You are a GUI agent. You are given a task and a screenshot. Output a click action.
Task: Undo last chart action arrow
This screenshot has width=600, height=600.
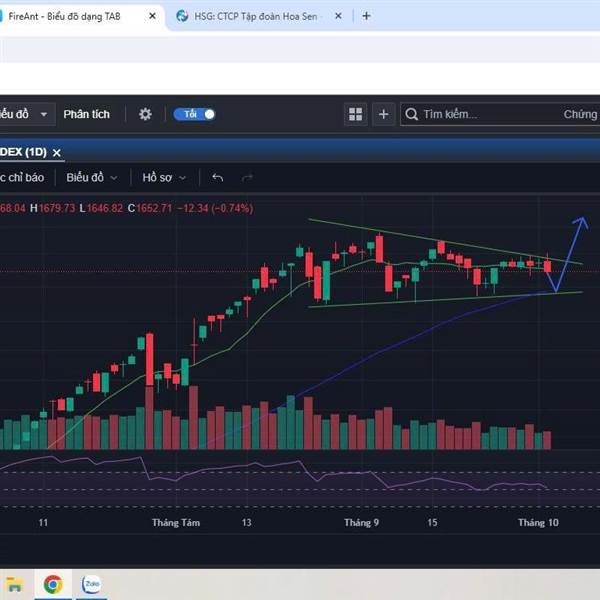click(218, 178)
